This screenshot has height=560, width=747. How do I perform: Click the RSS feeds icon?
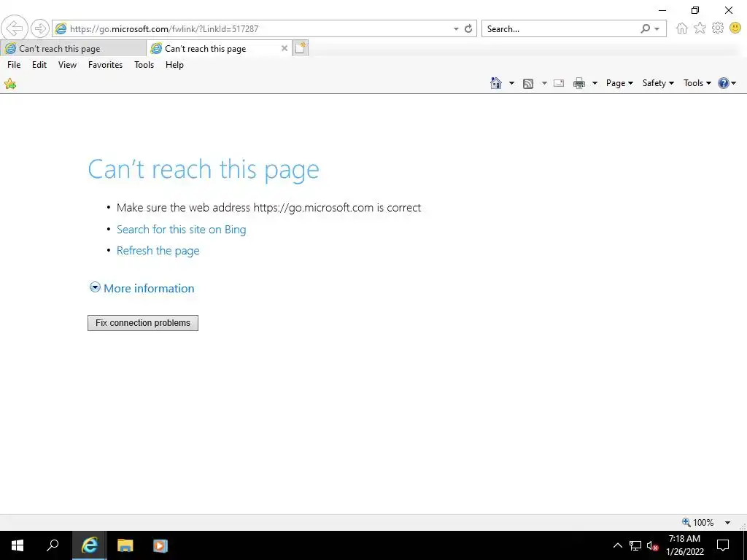(x=528, y=84)
